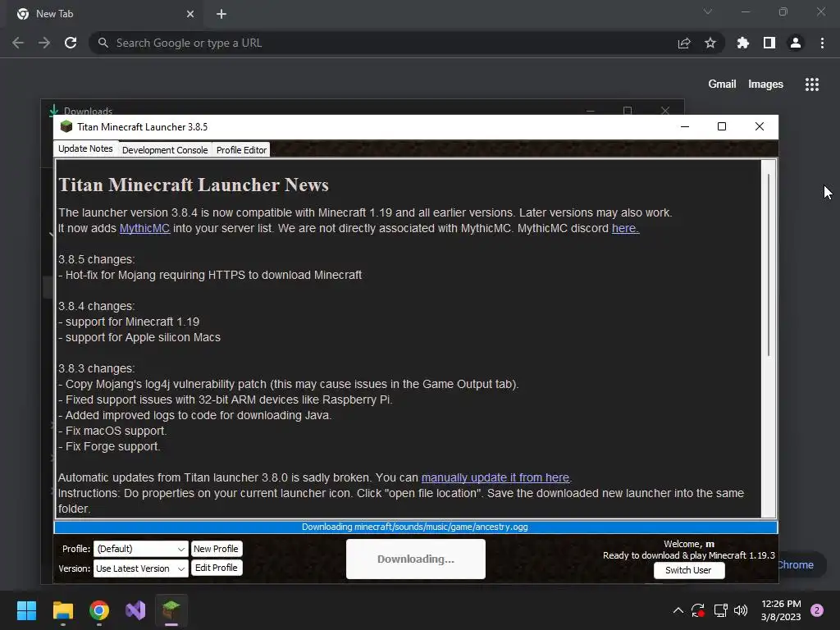The width and height of the screenshot is (840, 630).
Task: Open a new Chrome tab with plus
Action: tap(221, 14)
